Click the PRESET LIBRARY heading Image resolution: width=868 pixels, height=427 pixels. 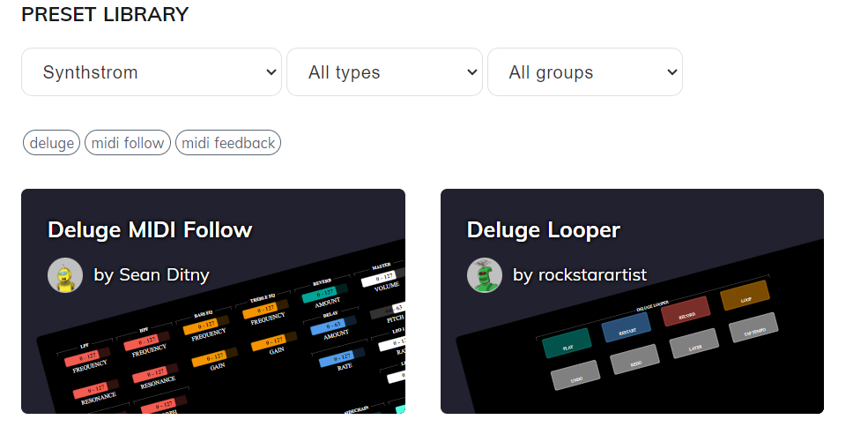pyautogui.click(x=105, y=14)
